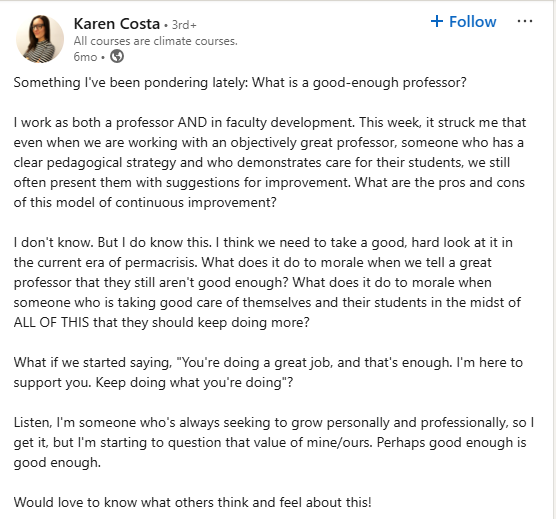The height and width of the screenshot is (519, 556).
Task: Click the line 'What is a good-enough professor?'
Action: [359, 83]
